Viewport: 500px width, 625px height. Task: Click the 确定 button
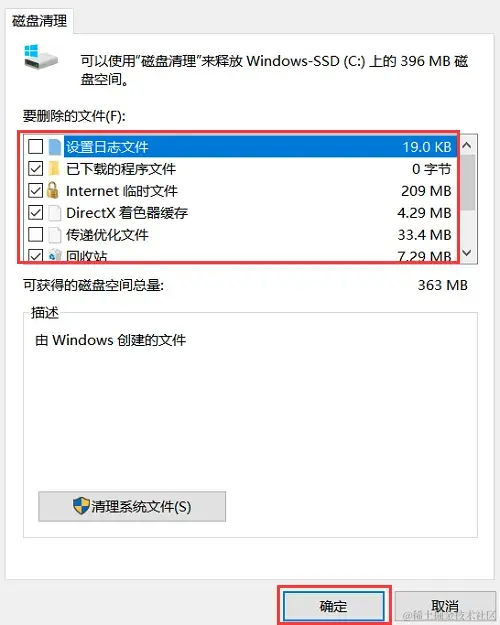(334, 606)
